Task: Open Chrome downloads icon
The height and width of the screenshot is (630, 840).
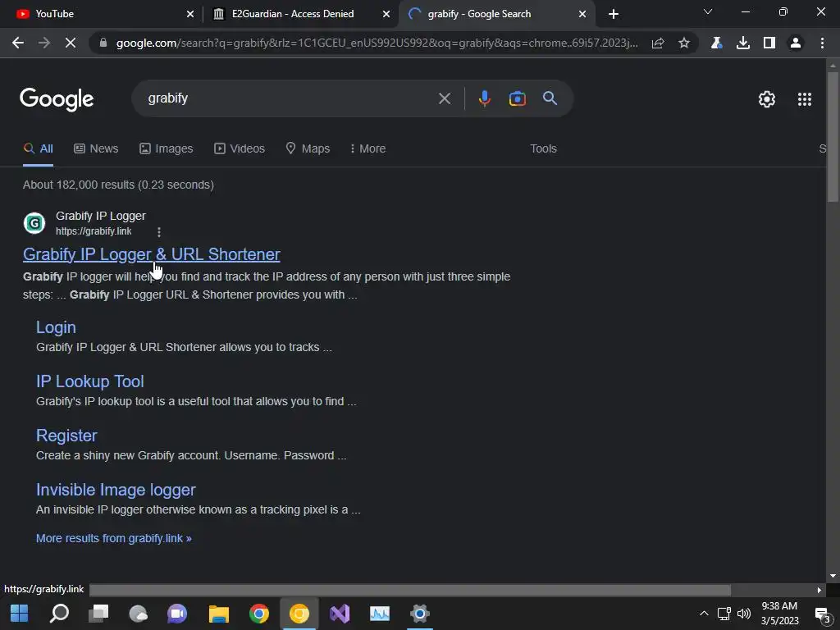Action: pos(743,43)
